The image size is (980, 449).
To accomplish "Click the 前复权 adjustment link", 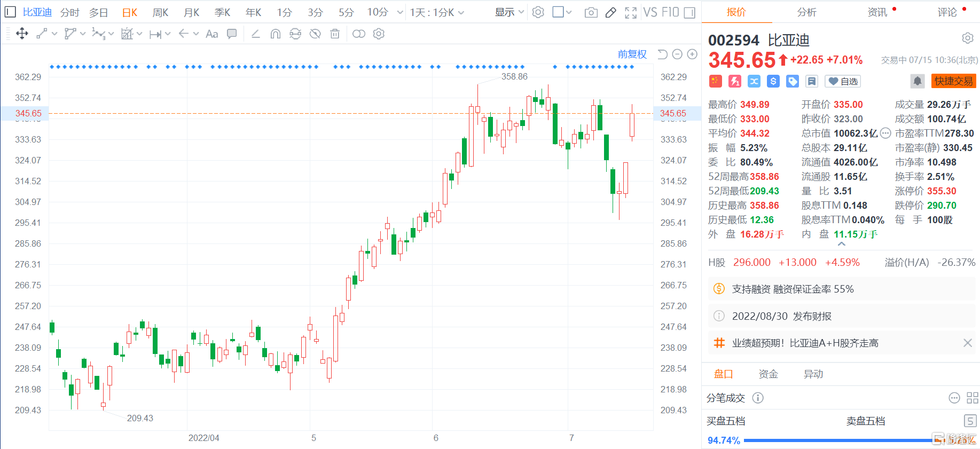I will coord(632,54).
